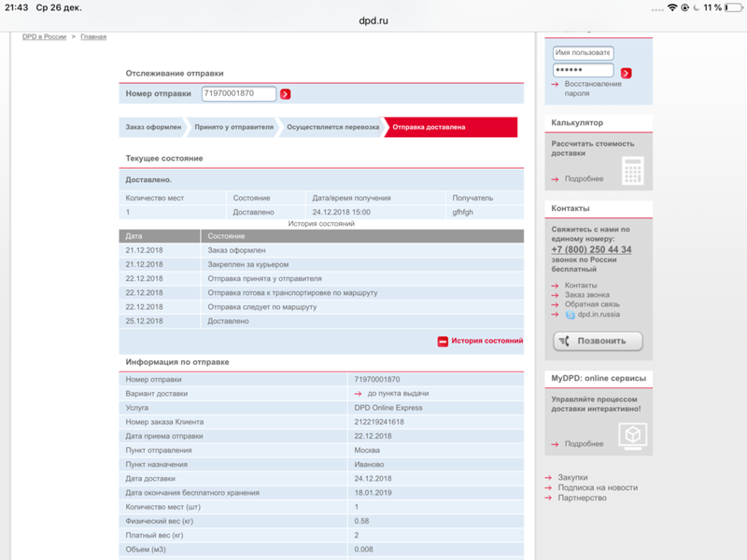The image size is (747, 560).
Task: Open Закупки link
Action: (x=572, y=477)
